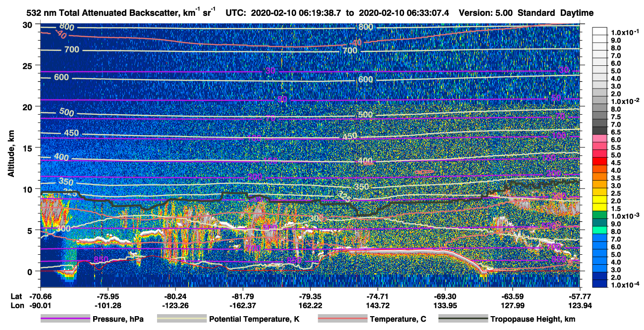Click the "Version: 5.00 Standard Daytime" text
Image resolution: width=644 pixels, height=330 pixels.
(x=526, y=13)
